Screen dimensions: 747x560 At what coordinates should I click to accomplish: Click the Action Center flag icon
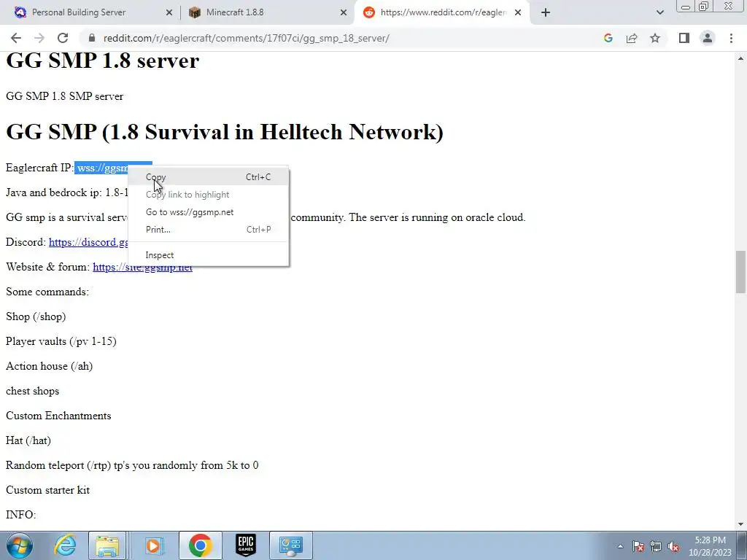tap(638, 546)
